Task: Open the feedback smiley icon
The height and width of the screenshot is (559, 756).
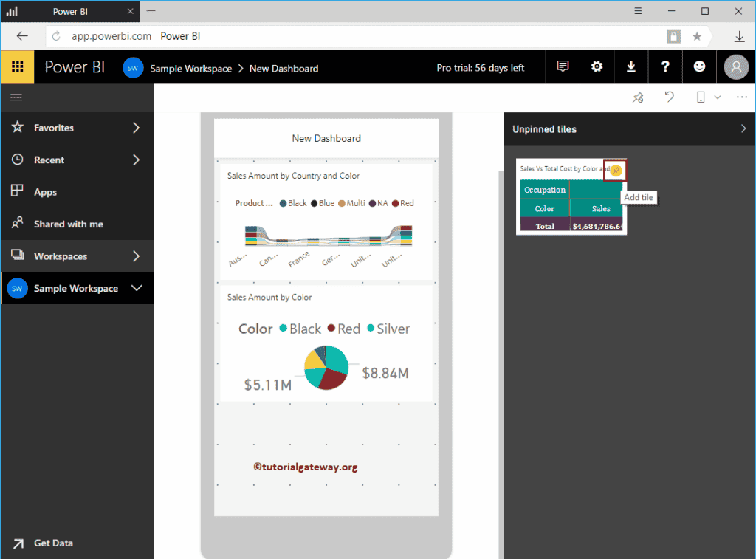Action: tap(699, 66)
